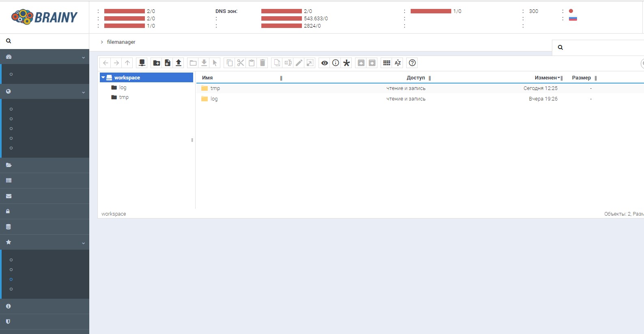Click the 543.633/0 usage bar
This screenshot has width=644, height=334.
click(282, 19)
